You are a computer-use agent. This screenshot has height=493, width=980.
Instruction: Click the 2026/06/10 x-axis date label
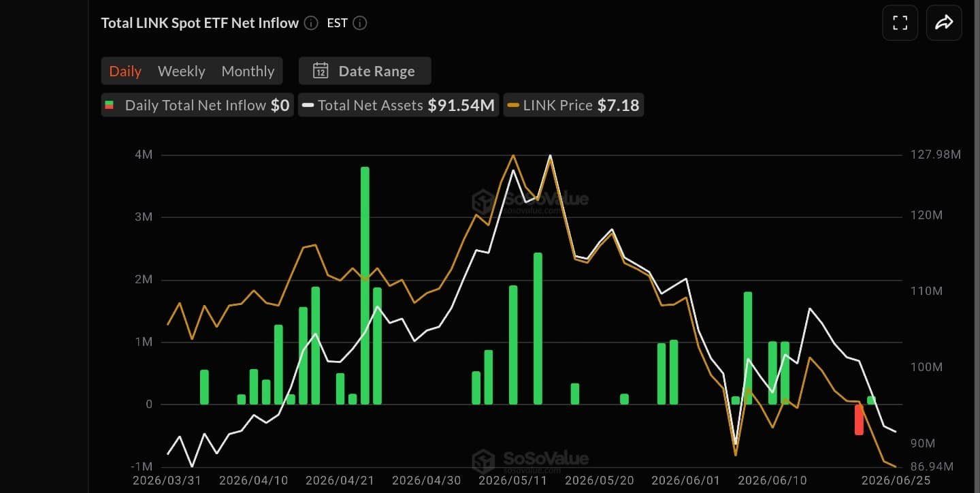772,480
